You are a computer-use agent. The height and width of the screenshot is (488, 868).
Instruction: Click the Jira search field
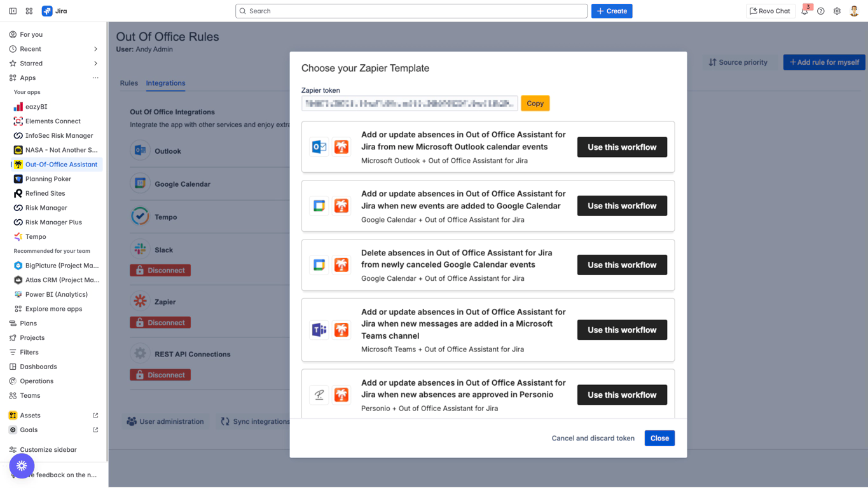[x=411, y=11]
